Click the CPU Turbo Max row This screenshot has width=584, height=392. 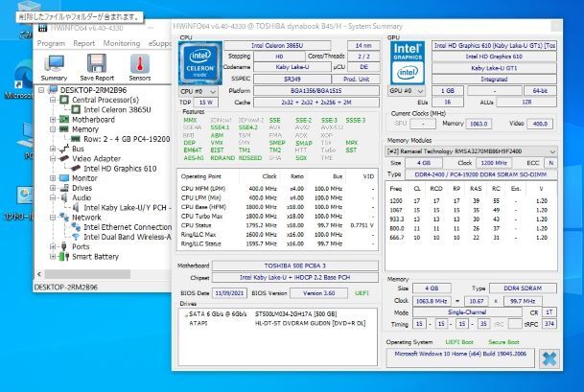(277, 216)
